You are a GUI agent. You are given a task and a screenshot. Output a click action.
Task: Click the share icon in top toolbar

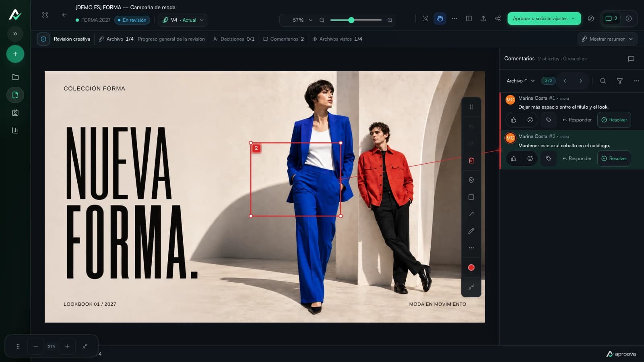point(498,19)
